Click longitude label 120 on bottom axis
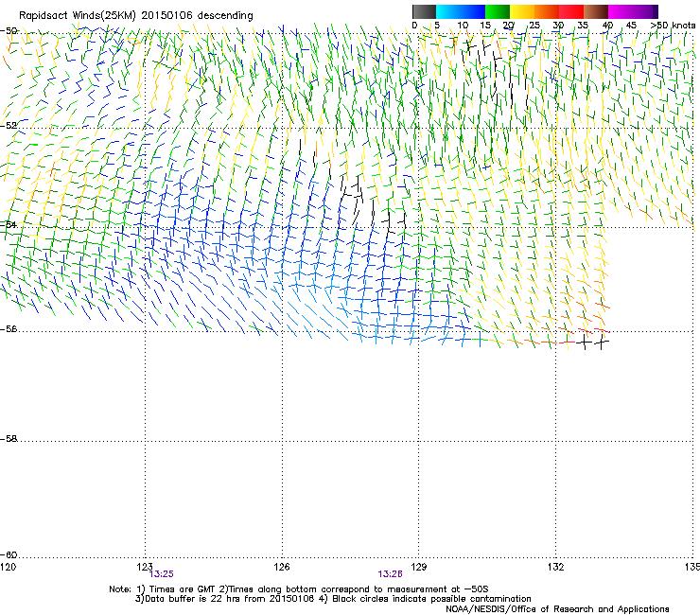Screen dimensions: 700x615 tap(8, 567)
